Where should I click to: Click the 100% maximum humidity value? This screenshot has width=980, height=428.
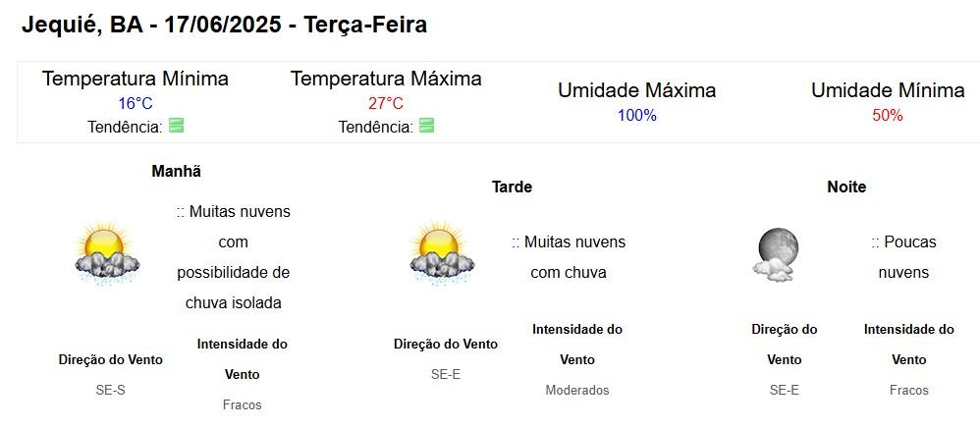point(636,115)
